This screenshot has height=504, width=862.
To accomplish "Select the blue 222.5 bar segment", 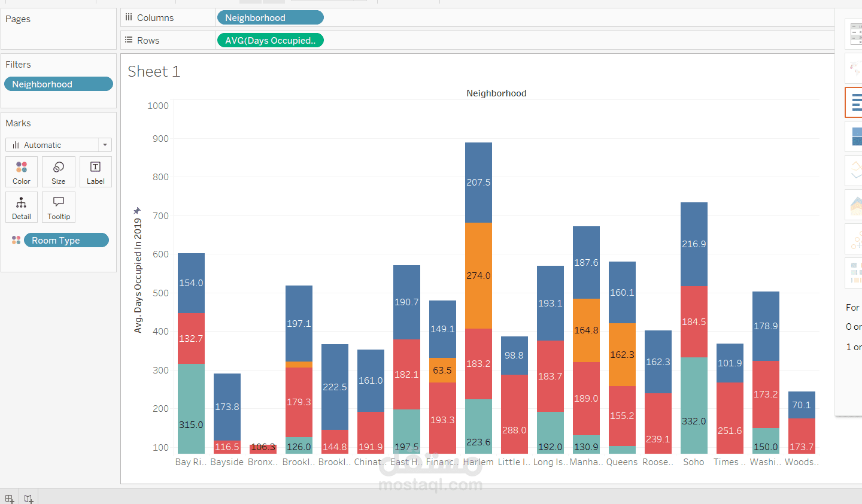I will pos(335,387).
